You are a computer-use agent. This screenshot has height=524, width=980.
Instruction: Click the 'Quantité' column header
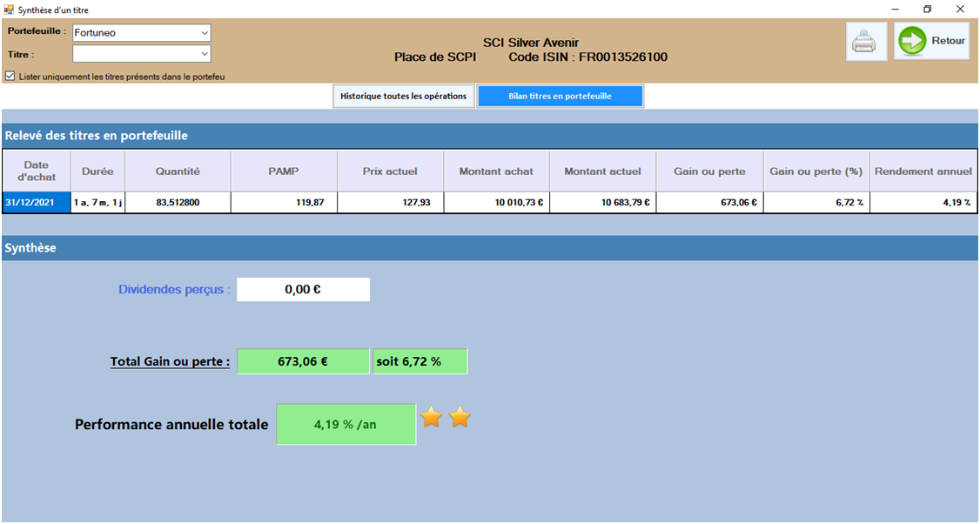(x=178, y=171)
